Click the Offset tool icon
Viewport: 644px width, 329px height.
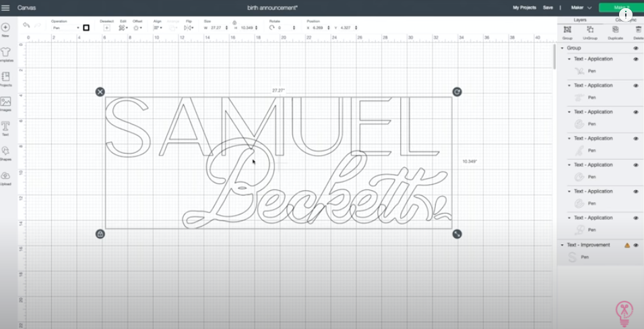136,28
